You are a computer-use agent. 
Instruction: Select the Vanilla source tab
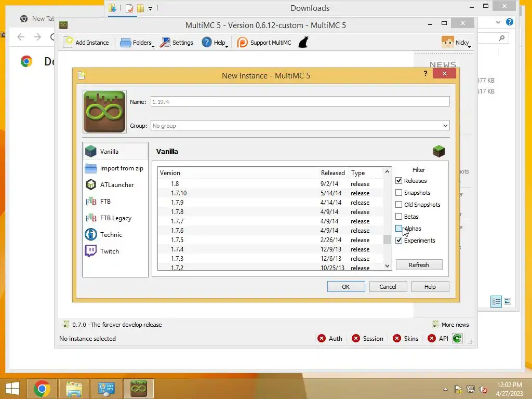[x=115, y=151]
